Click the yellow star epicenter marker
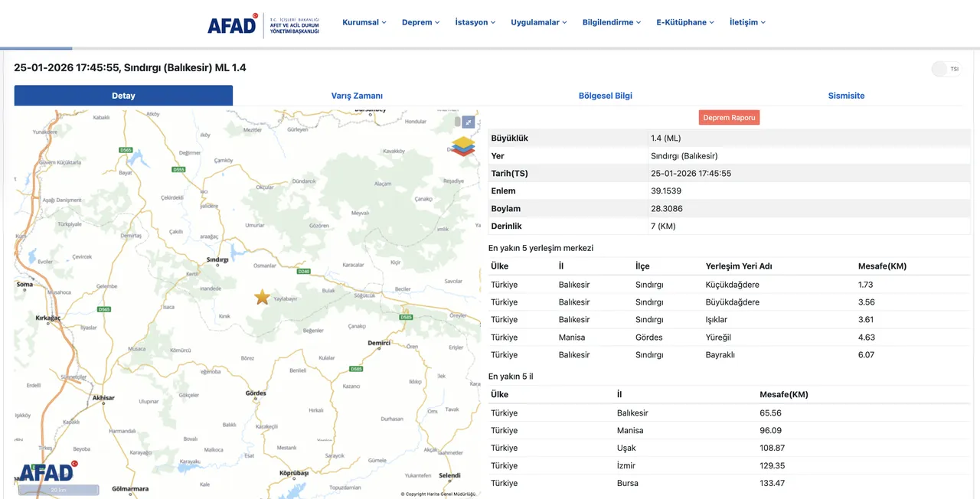The image size is (980, 499). point(262,297)
